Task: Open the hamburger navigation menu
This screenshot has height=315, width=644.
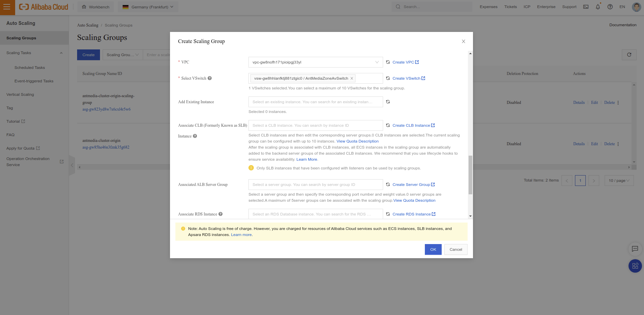Action: tap(7, 7)
